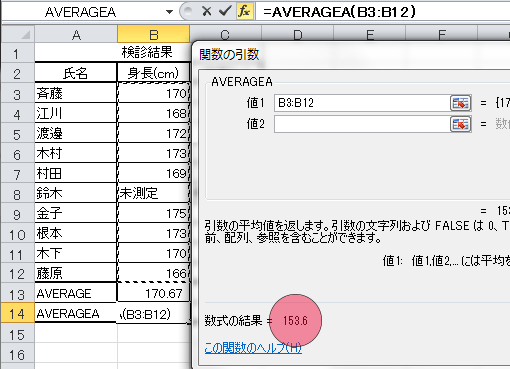The image size is (510, 369).
Task: Click the AVERAGEA label cell in row 14
Action: point(76,313)
